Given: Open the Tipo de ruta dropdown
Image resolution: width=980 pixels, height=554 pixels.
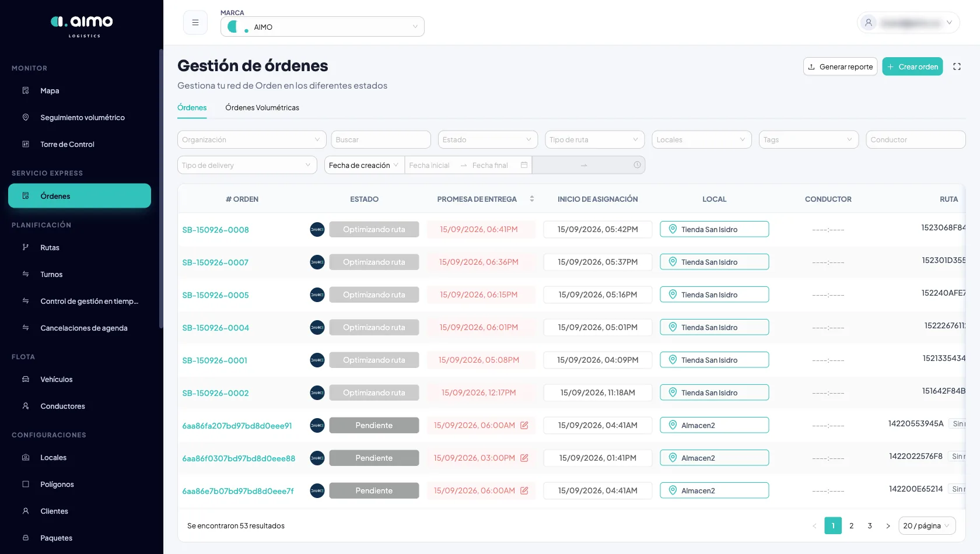Looking at the screenshot, I should pyautogui.click(x=594, y=139).
